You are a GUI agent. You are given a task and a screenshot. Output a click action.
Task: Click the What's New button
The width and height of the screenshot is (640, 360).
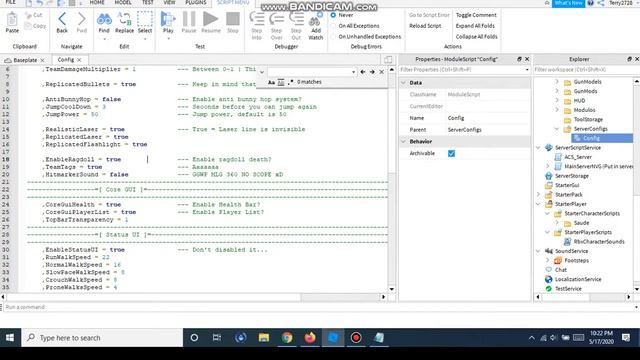568,3
